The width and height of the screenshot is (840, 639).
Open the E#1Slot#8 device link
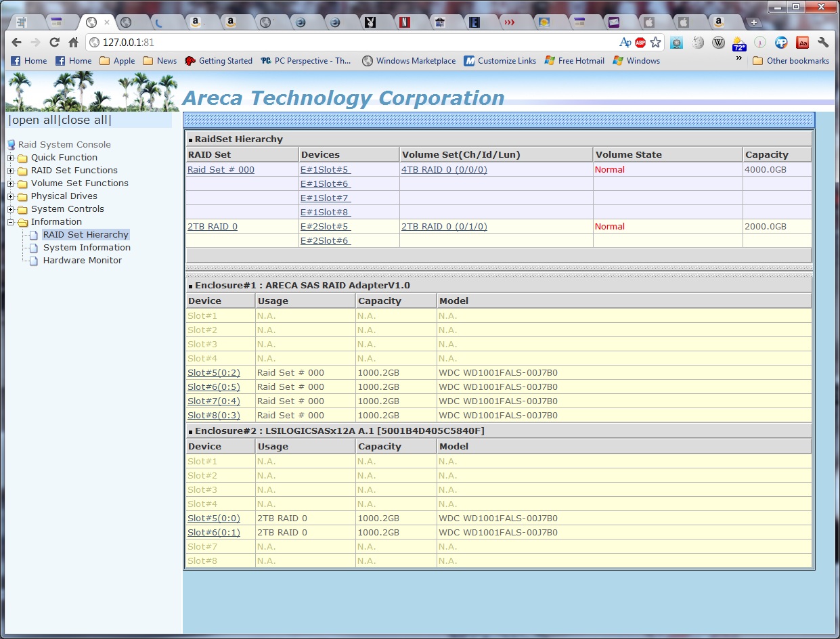click(326, 213)
